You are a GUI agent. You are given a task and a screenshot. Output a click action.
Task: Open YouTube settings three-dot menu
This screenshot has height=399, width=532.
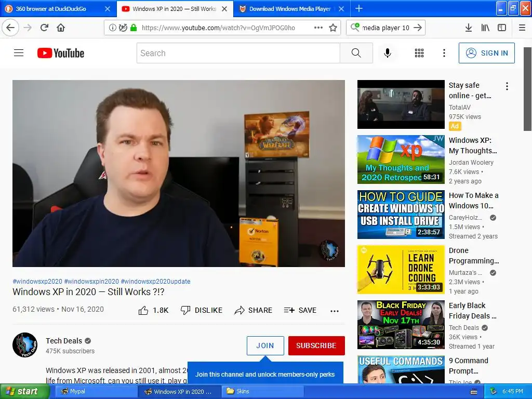click(x=444, y=53)
